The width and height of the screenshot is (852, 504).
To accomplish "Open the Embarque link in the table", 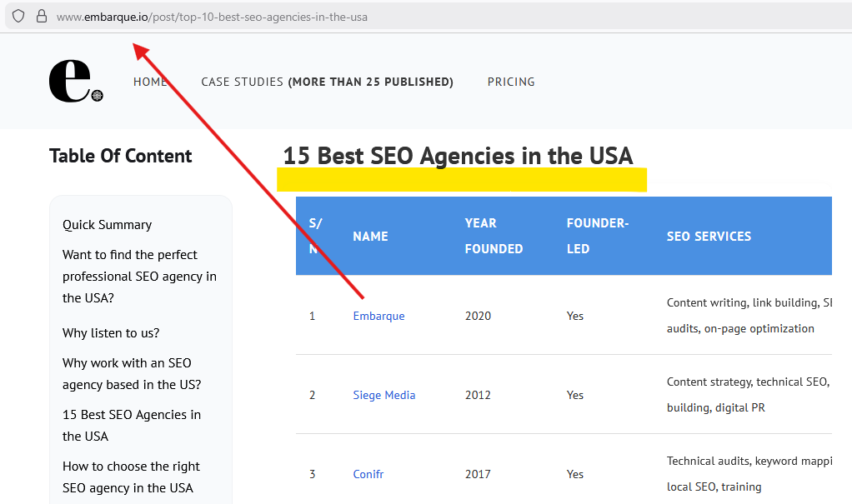I will (378, 316).
